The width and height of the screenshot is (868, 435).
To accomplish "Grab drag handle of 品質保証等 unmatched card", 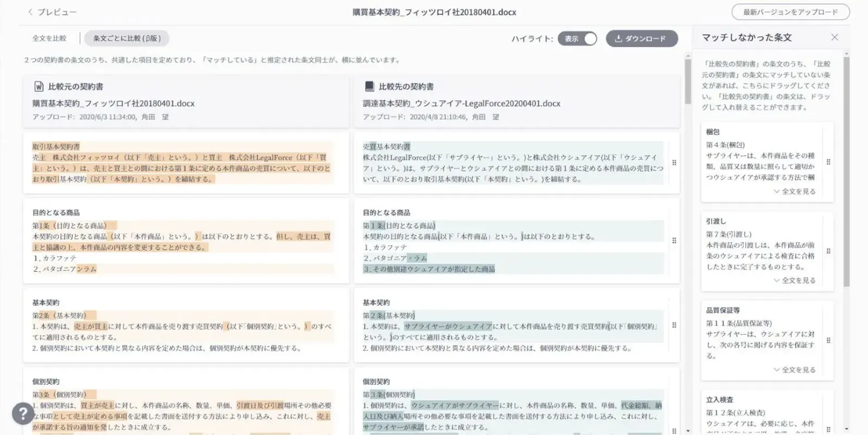I will coord(828,341).
